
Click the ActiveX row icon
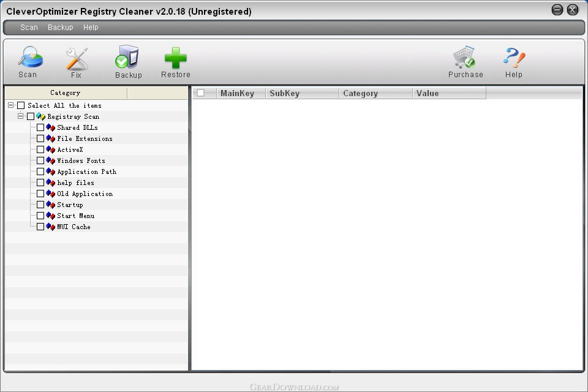(51, 149)
